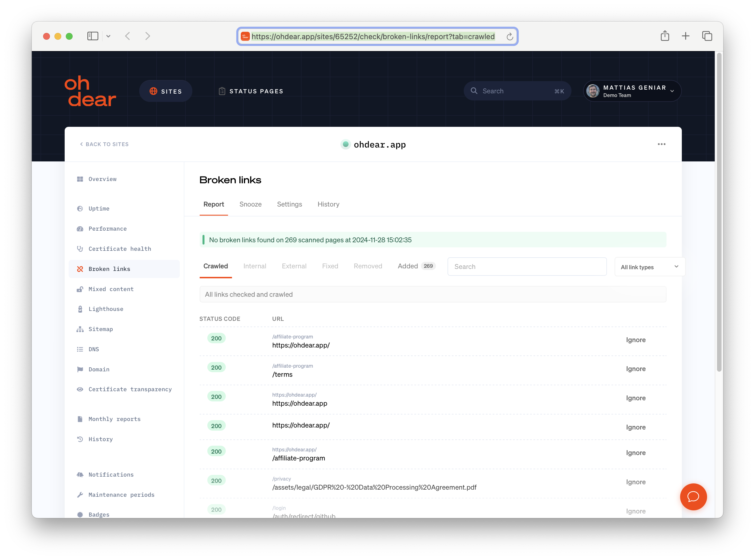The height and width of the screenshot is (560, 755).
Task: Open the Safari sidebar chevron dropdown
Action: (x=109, y=36)
